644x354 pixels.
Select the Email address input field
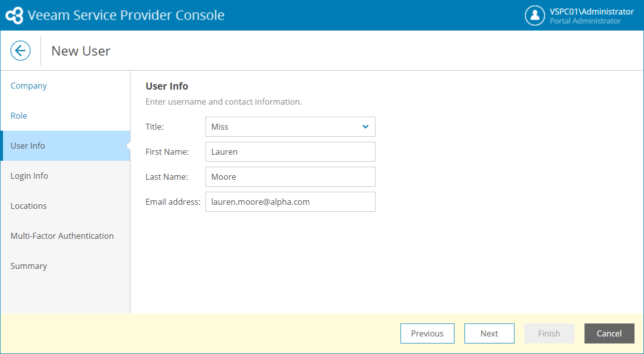[290, 202]
